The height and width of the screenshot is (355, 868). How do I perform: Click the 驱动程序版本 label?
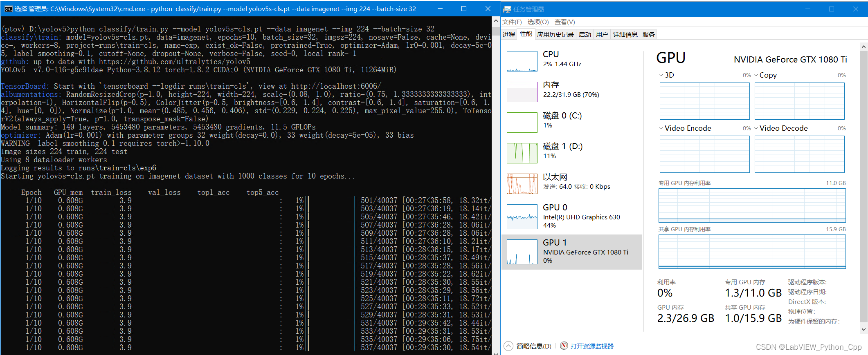point(807,282)
